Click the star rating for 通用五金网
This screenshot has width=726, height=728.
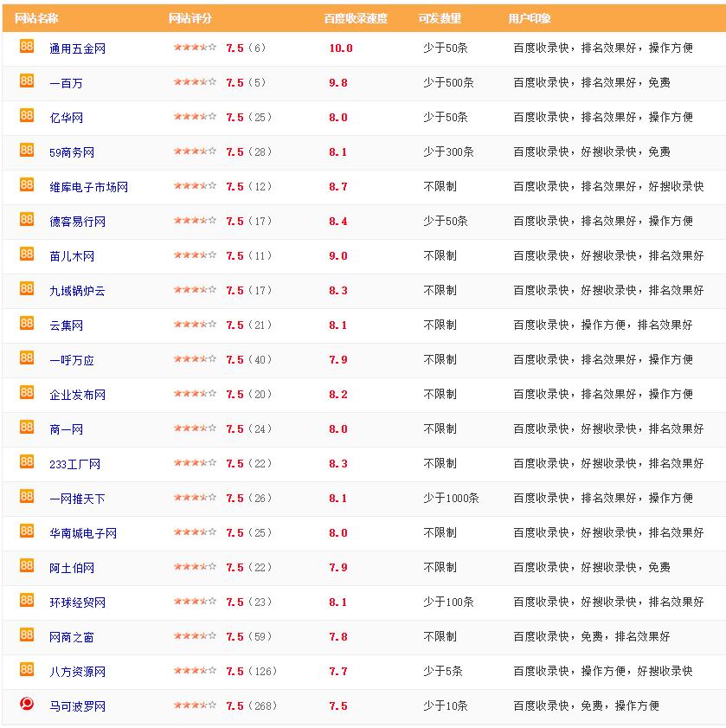tap(195, 48)
